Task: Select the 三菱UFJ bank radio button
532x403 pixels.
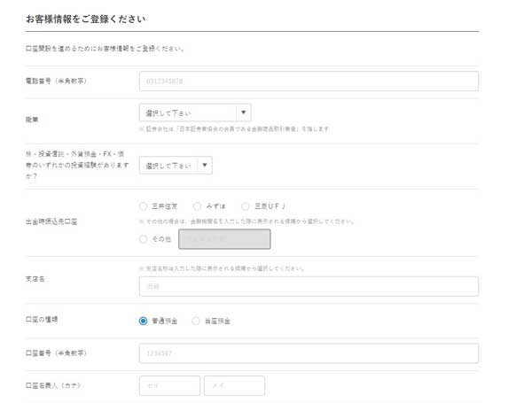Action: [x=246, y=205]
